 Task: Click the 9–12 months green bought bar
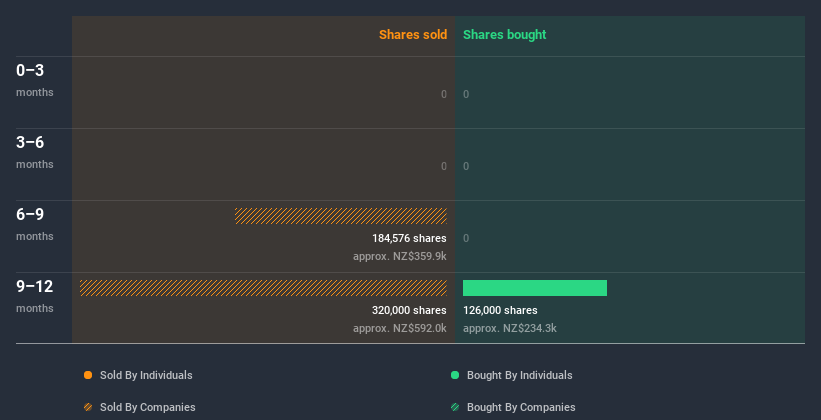[x=535, y=288]
